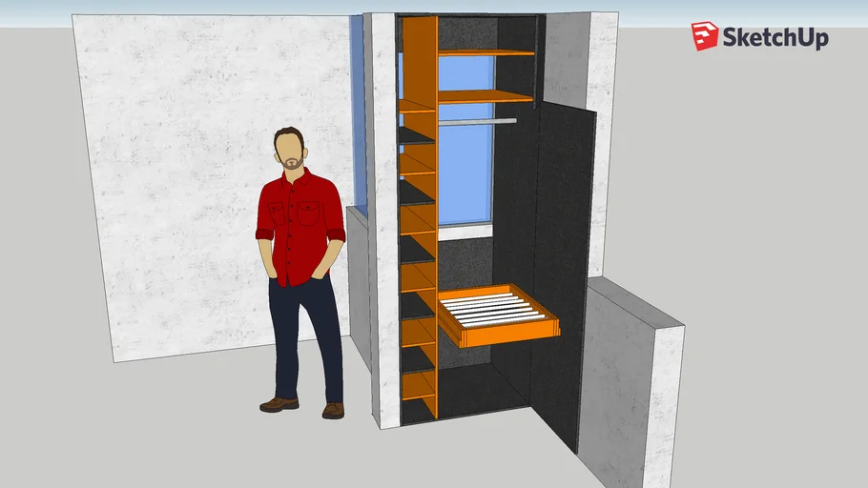Click the blue window pane behind the closet

click(465, 172)
